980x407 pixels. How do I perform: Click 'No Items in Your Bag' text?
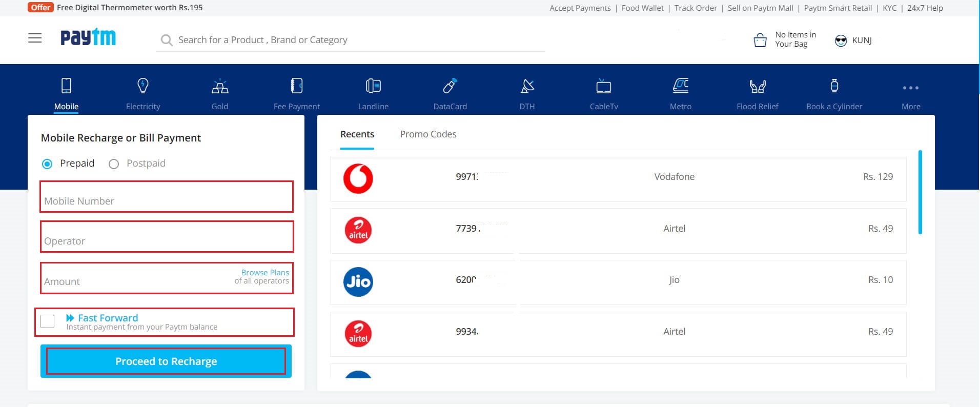795,39
